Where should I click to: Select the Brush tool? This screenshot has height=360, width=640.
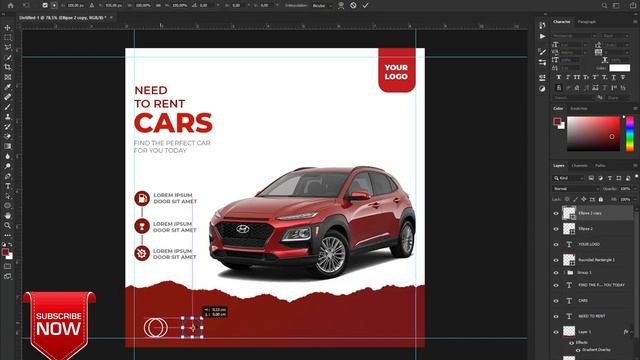click(x=7, y=107)
